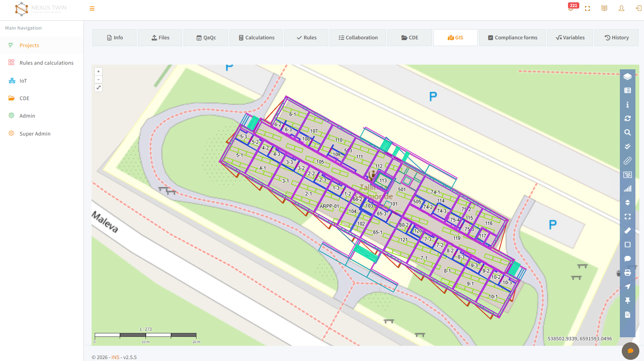
Task: Open the documentation book icon
Action: point(604,8)
